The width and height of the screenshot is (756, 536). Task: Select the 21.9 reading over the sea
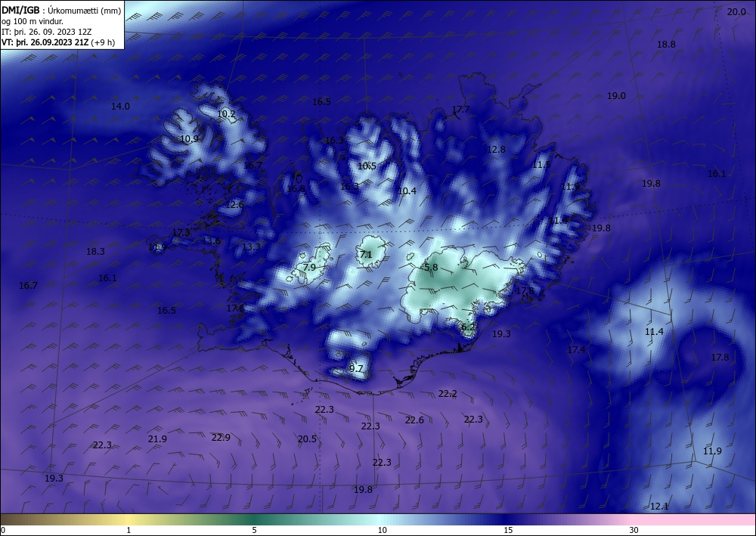point(157,439)
